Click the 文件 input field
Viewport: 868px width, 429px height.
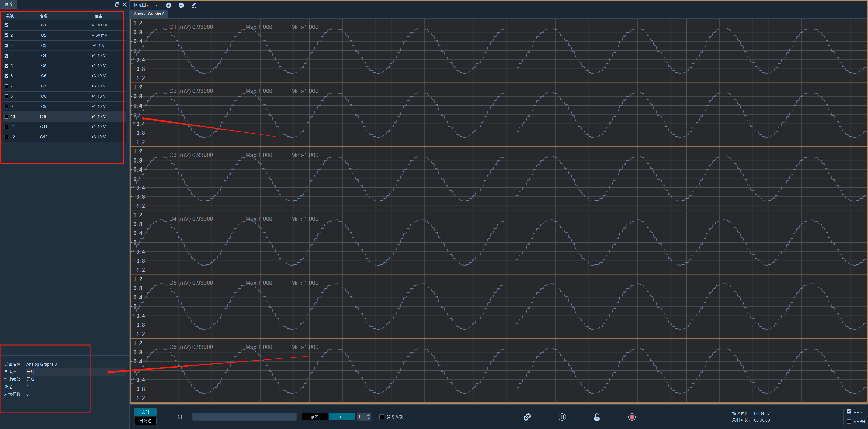pyautogui.click(x=244, y=417)
